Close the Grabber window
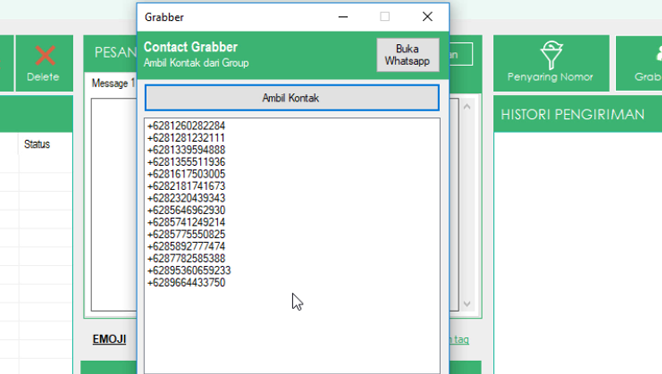This screenshot has height=374, width=662. pyautogui.click(x=427, y=17)
